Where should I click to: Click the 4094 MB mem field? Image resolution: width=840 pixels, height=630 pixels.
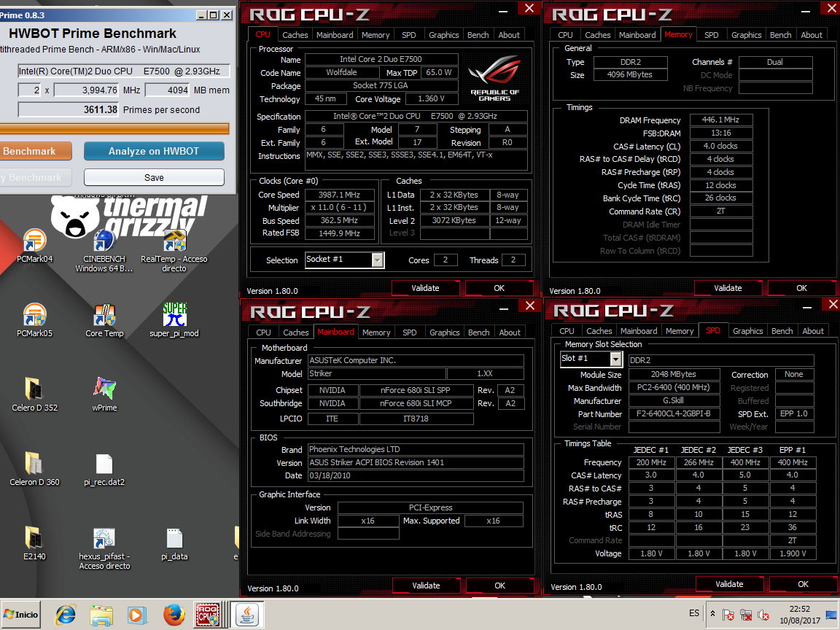coord(168,90)
